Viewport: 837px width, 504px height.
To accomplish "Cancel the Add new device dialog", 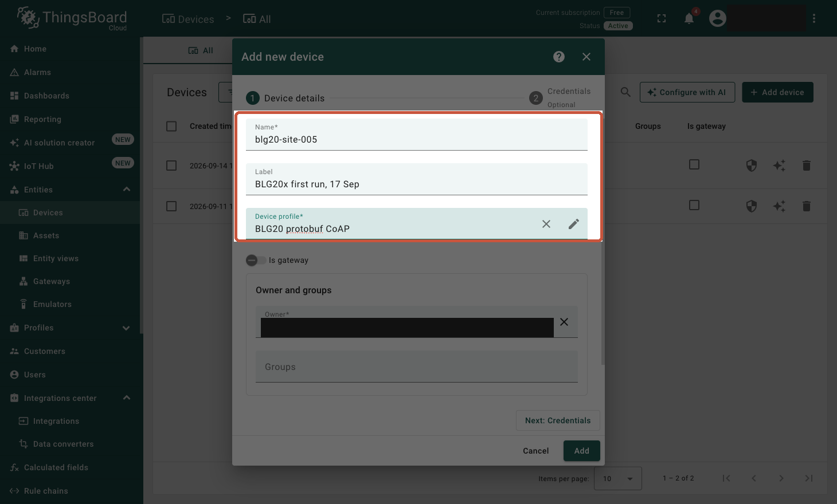I will pos(536,451).
